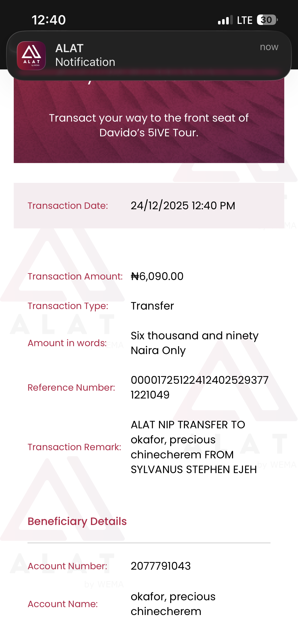Tap the Transfer transaction type value
The image size is (298, 644).
tap(152, 306)
